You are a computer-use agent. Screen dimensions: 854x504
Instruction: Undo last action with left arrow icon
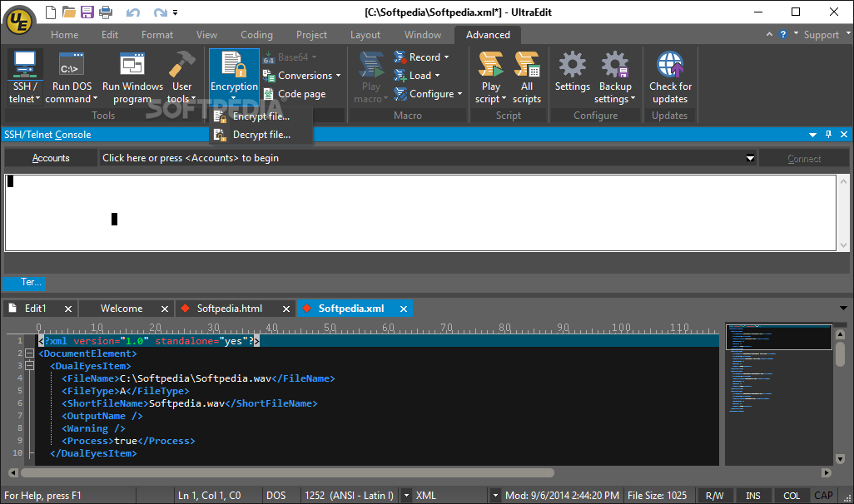click(133, 12)
